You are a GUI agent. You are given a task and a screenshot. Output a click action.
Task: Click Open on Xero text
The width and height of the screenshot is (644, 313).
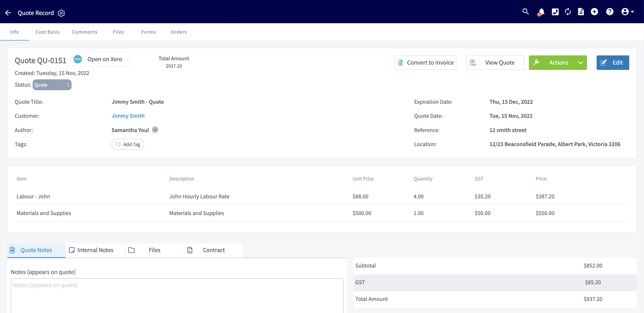(x=105, y=59)
